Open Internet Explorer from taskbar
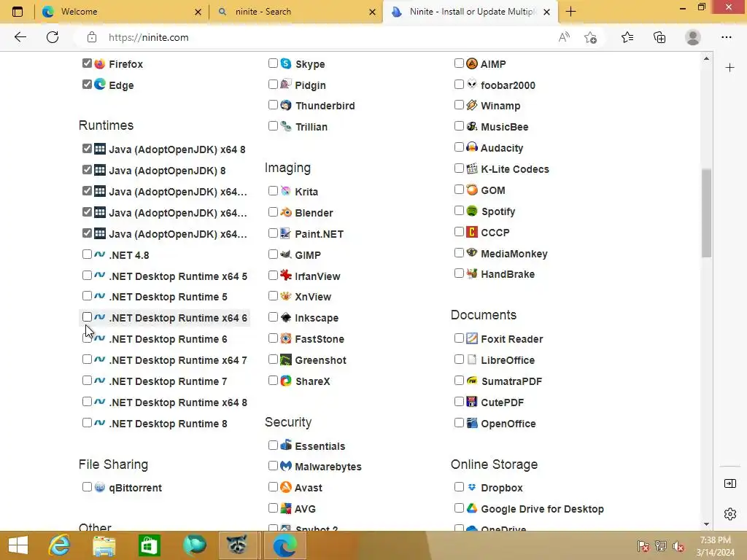Image resolution: width=747 pixels, height=560 pixels. 60,545
